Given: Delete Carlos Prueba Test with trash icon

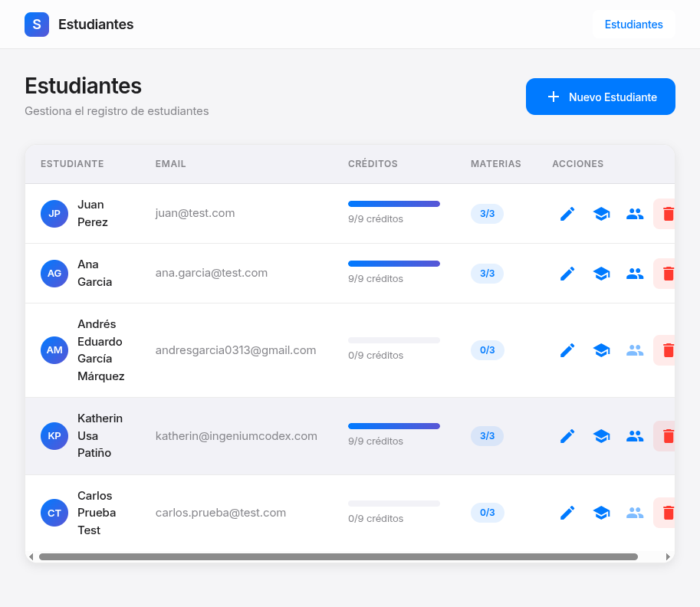Looking at the screenshot, I should coord(668,513).
